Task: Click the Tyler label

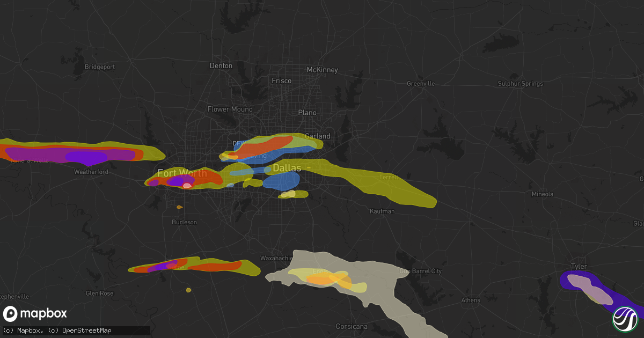Action: click(579, 267)
